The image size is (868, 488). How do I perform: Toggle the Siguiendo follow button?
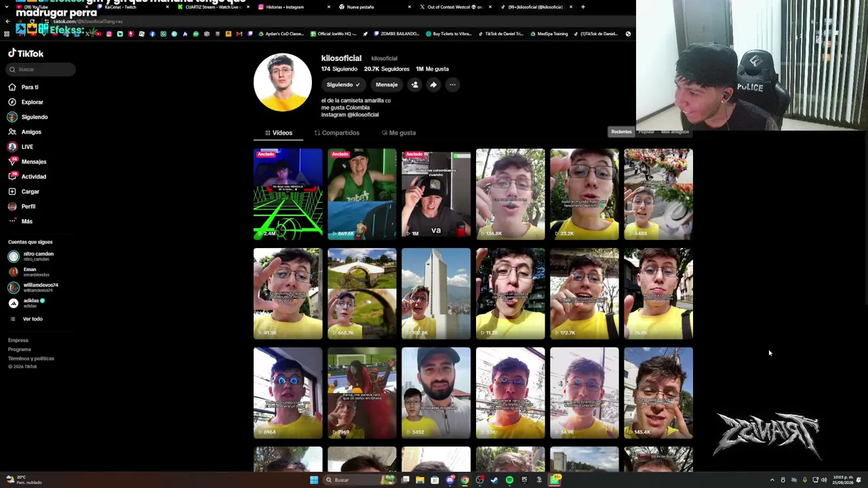click(343, 85)
